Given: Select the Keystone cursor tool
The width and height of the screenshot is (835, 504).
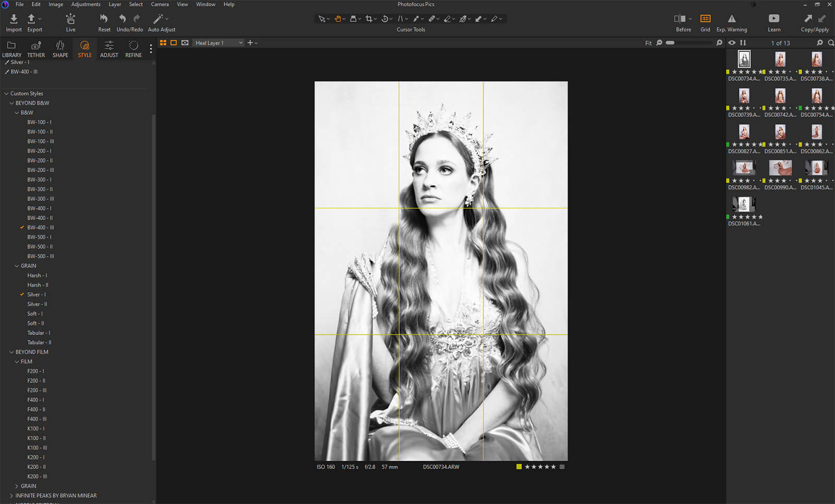Looking at the screenshot, I should coord(400,19).
